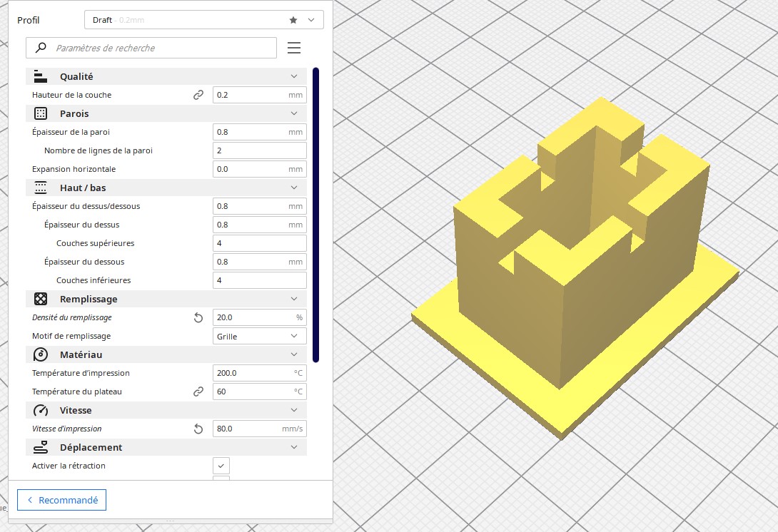Viewport: 778px width, 532px height.
Task: Reset Vitesse d'impression with the revert arrow
Action: coord(198,429)
